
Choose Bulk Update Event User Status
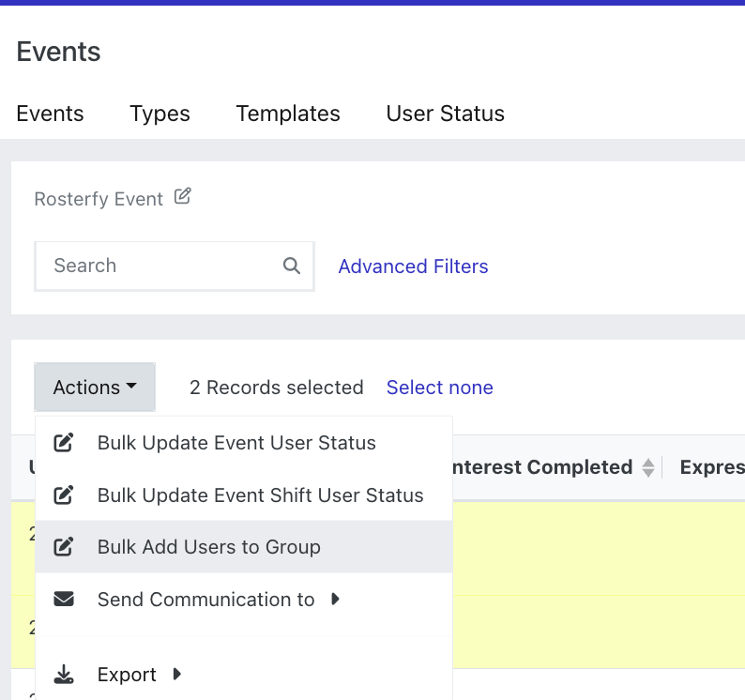(236, 443)
